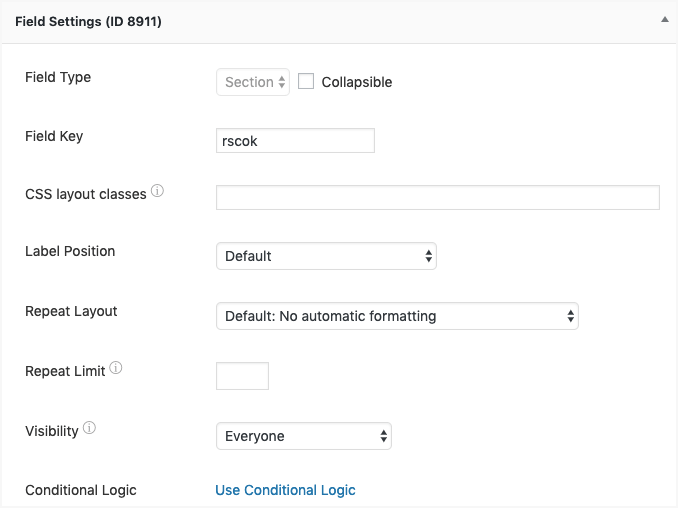This screenshot has height=508, width=678.
Task: Open the Visibility Everyone dropdown
Action: click(303, 436)
